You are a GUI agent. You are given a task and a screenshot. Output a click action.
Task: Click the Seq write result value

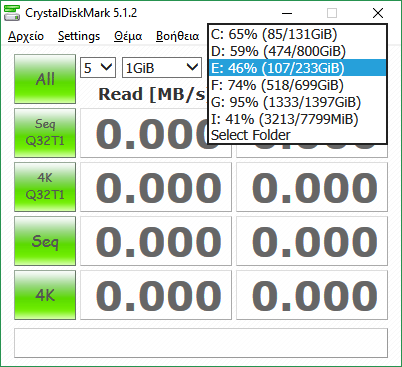click(x=312, y=241)
